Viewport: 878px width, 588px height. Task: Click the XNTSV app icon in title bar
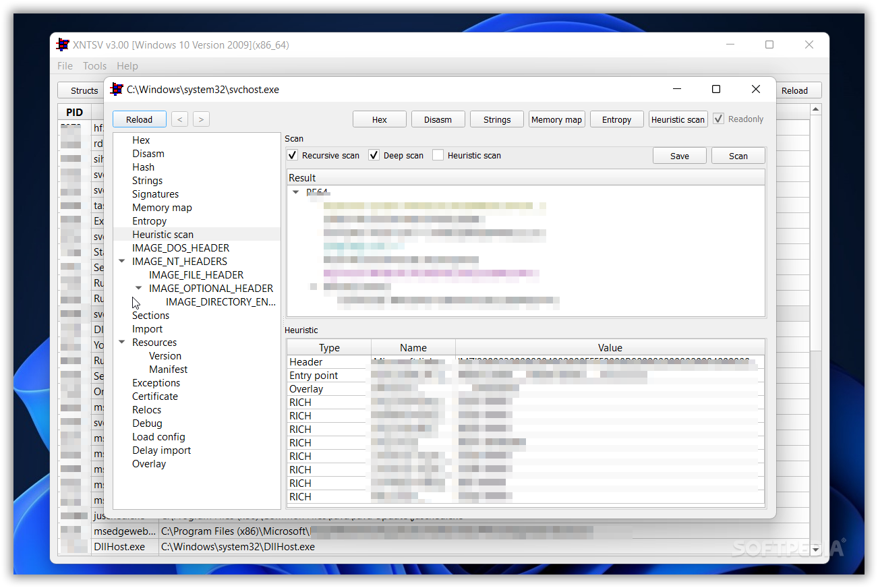(x=63, y=45)
